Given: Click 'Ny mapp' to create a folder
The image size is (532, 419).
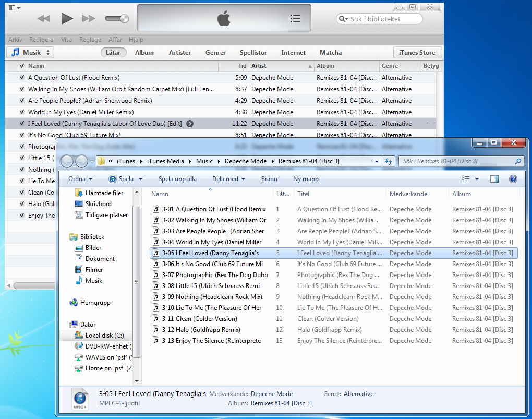Looking at the screenshot, I should coord(306,179).
